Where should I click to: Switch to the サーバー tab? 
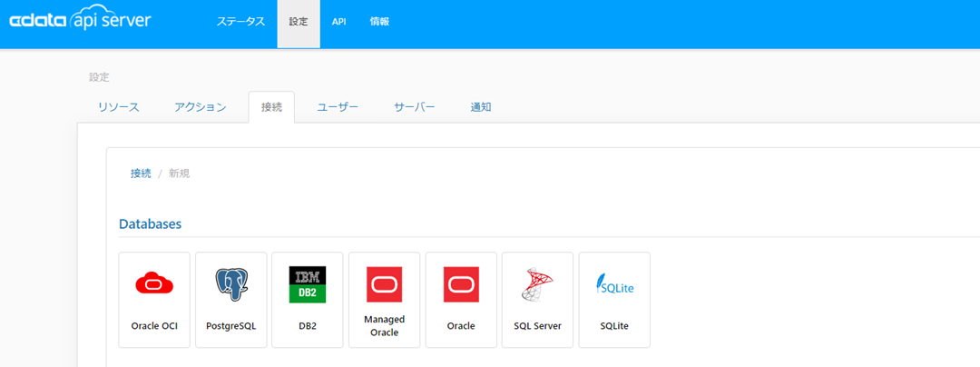[415, 107]
